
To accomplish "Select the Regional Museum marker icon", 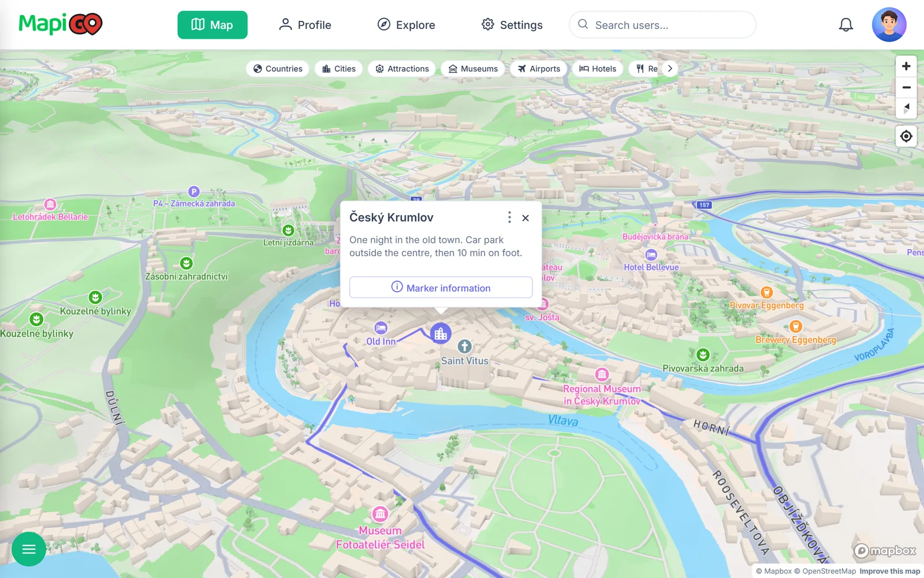I will (602, 374).
